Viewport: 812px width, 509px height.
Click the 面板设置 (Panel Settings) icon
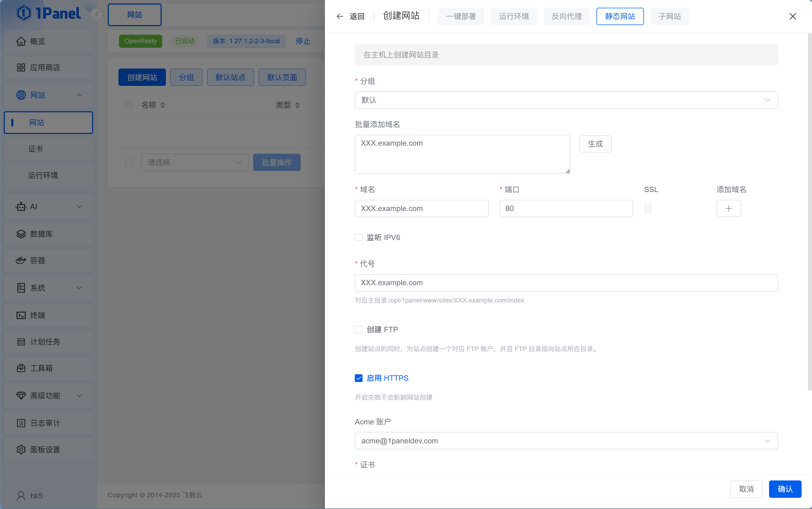tap(21, 449)
